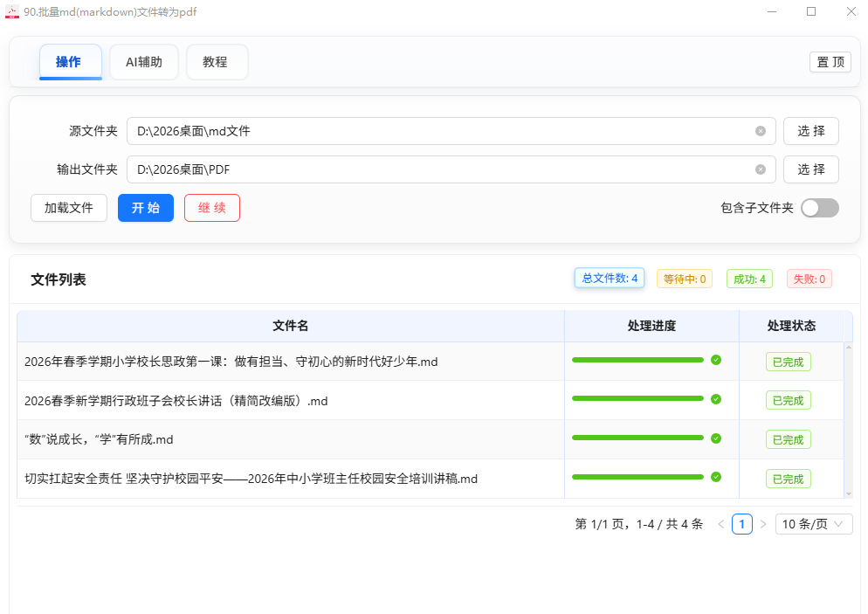Clear the output folder path field
The width and height of the screenshot is (868, 614).
(x=761, y=169)
